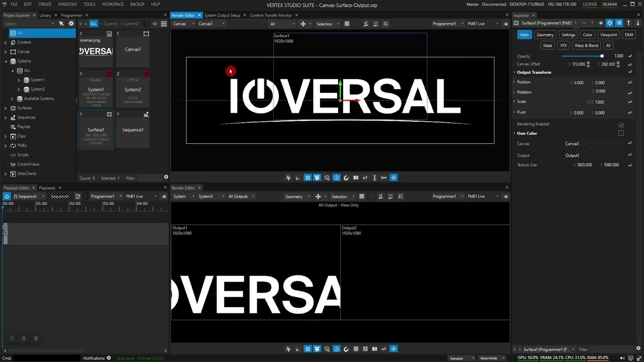The image size is (644, 362).
Task: Open the Geometry mode dropdown
Action: (x=297, y=196)
